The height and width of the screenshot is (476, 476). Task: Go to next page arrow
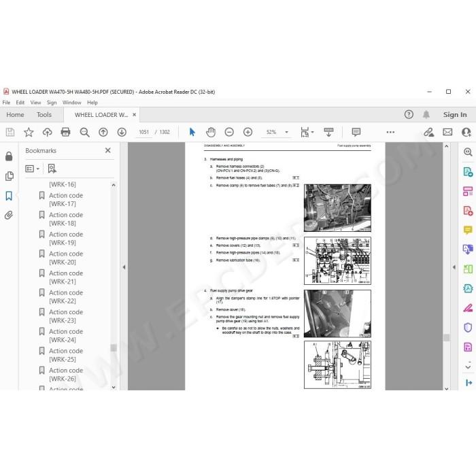pyautogui.click(x=122, y=132)
